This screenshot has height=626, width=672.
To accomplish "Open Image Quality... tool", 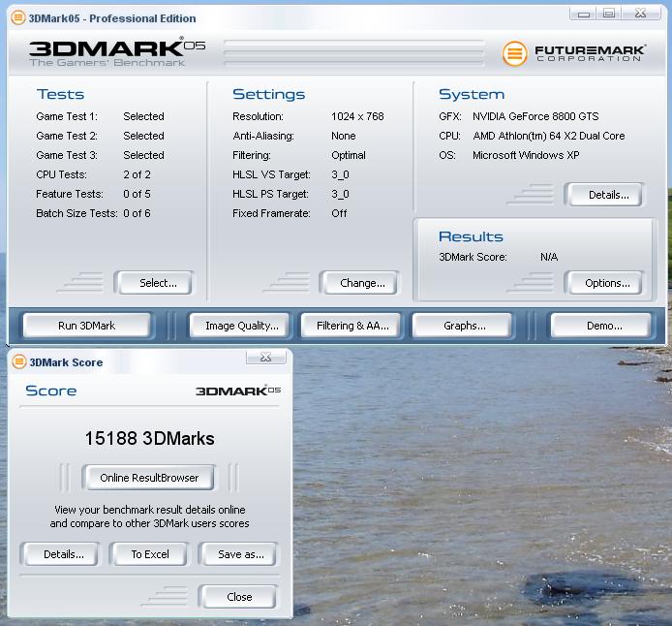I will tap(240, 326).
